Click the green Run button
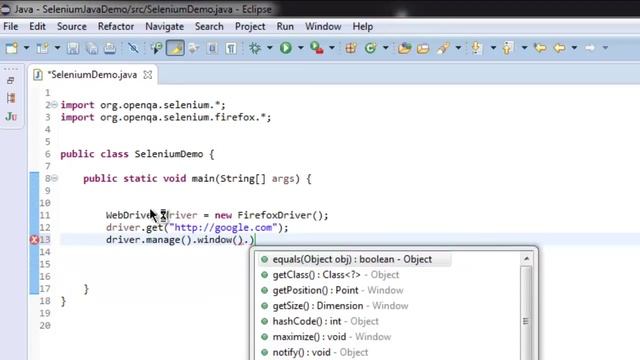The image size is (640, 360). 286,48
